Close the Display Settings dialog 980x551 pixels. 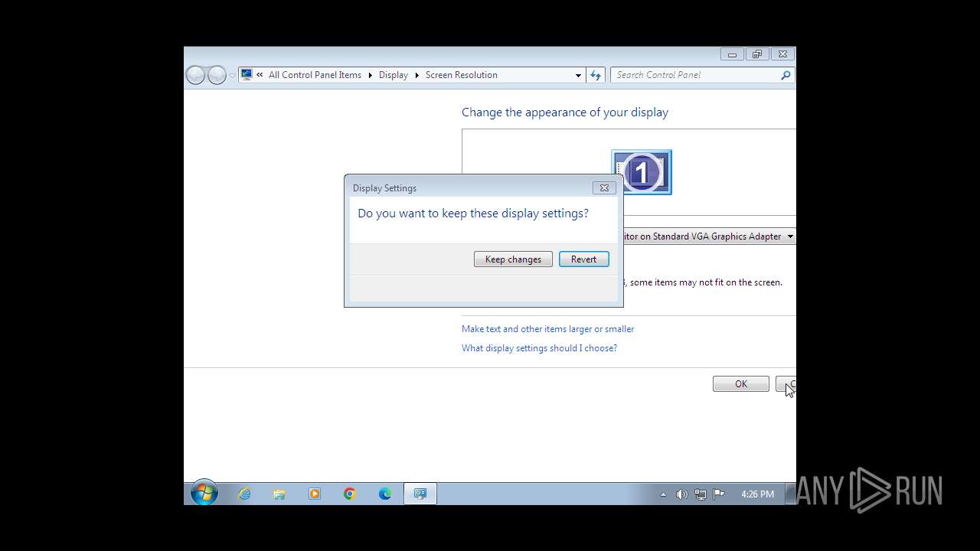coord(604,187)
